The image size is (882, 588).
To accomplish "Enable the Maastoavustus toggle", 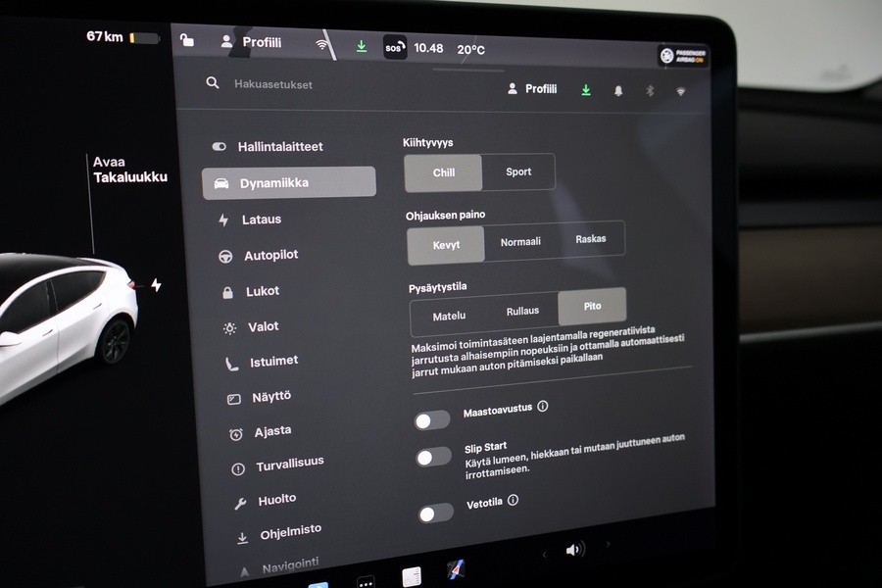I will (x=432, y=420).
